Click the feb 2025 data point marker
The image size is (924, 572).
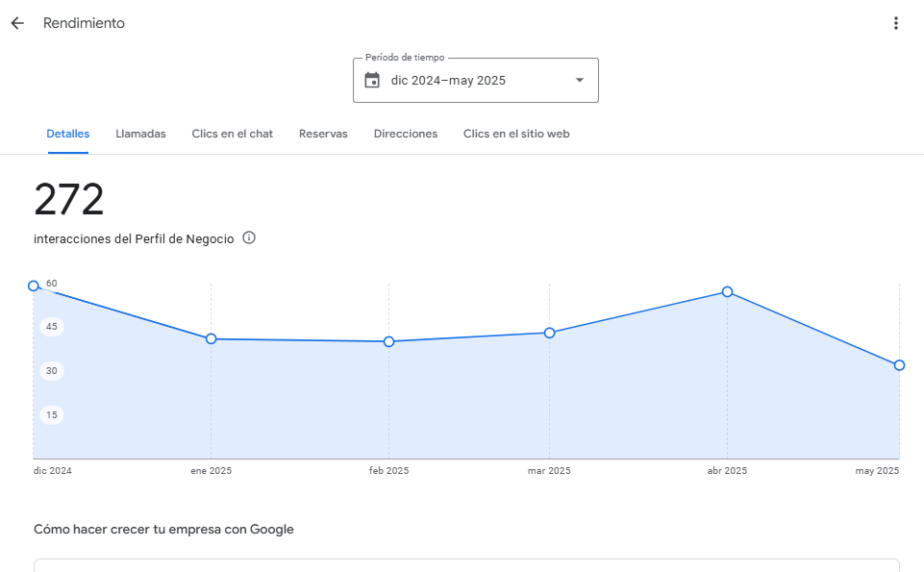coord(388,341)
